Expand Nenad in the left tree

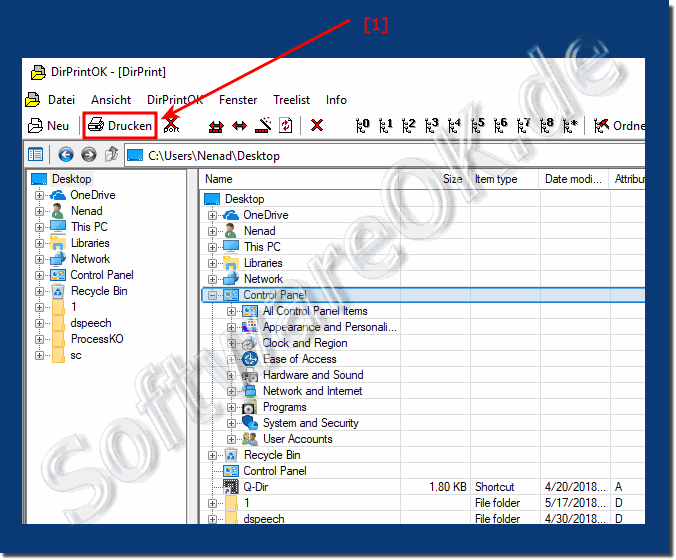[x=39, y=211]
